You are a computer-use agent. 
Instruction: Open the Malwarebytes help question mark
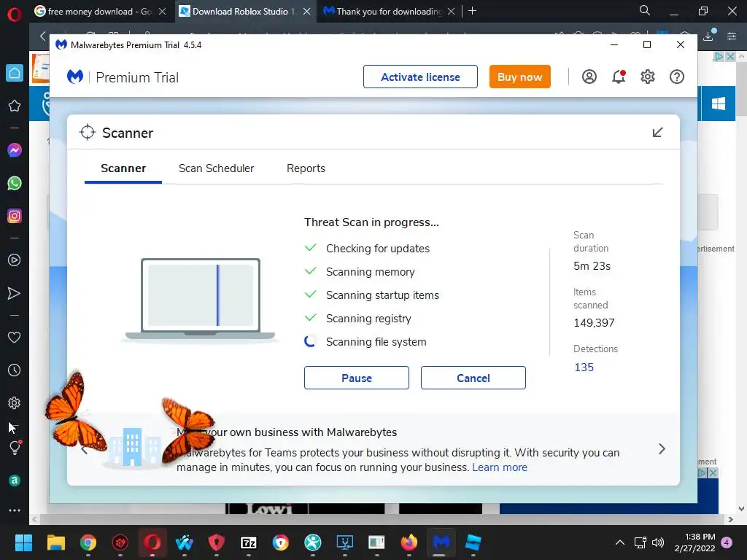click(x=677, y=77)
